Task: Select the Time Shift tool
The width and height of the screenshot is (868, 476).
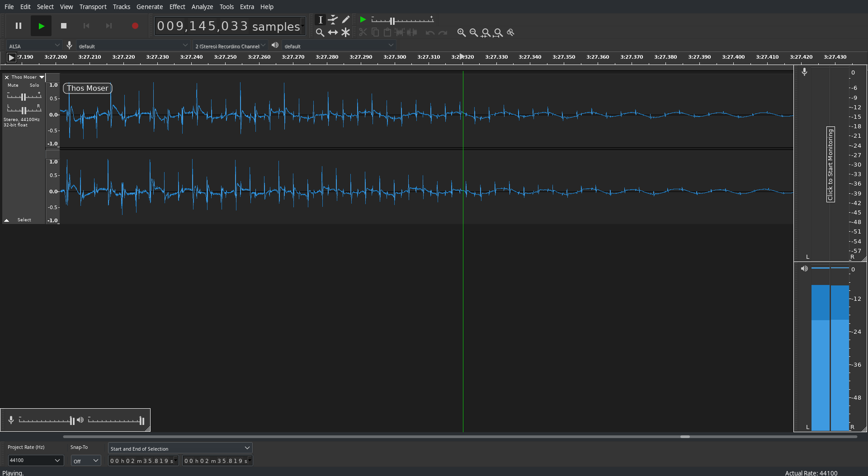Action: click(333, 33)
